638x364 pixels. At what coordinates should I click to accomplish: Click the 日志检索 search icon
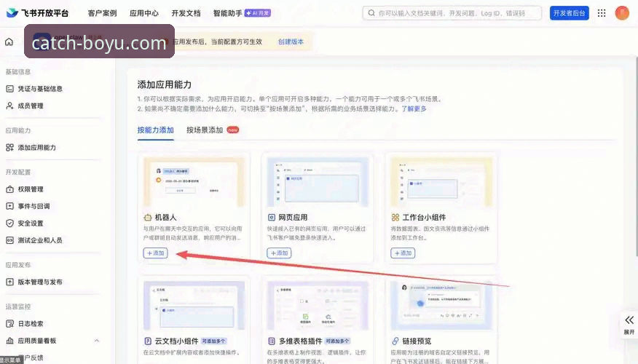point(9,324)
